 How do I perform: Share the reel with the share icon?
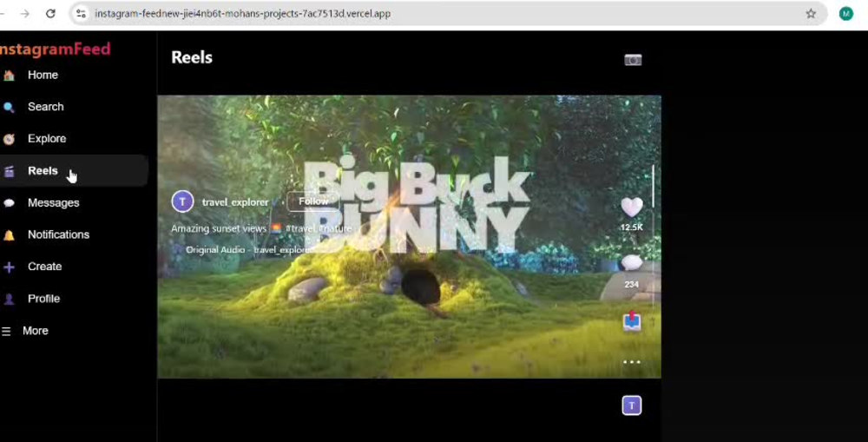[x=632, y=320]
